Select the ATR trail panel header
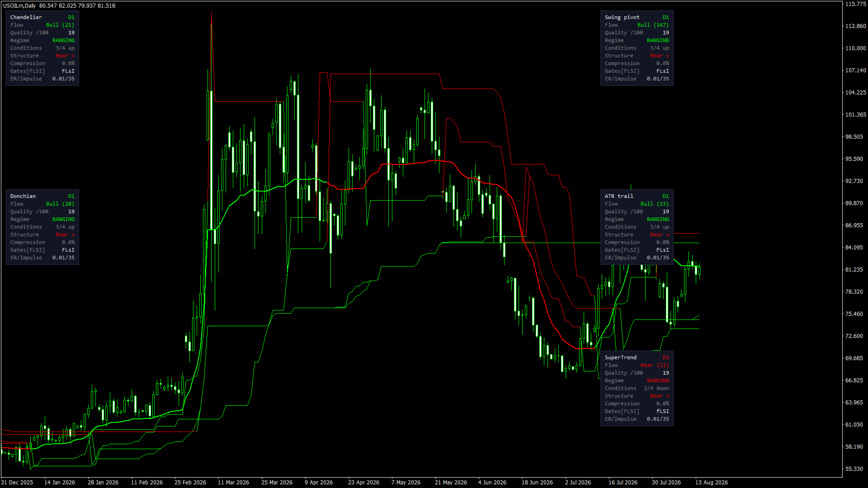868x488 pixels. tap(619, 196)
